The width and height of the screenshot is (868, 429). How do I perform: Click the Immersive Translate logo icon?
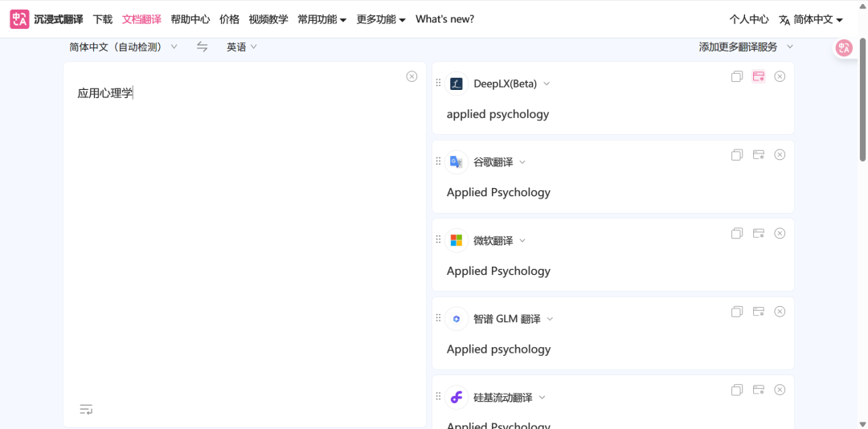pos(19,19)
